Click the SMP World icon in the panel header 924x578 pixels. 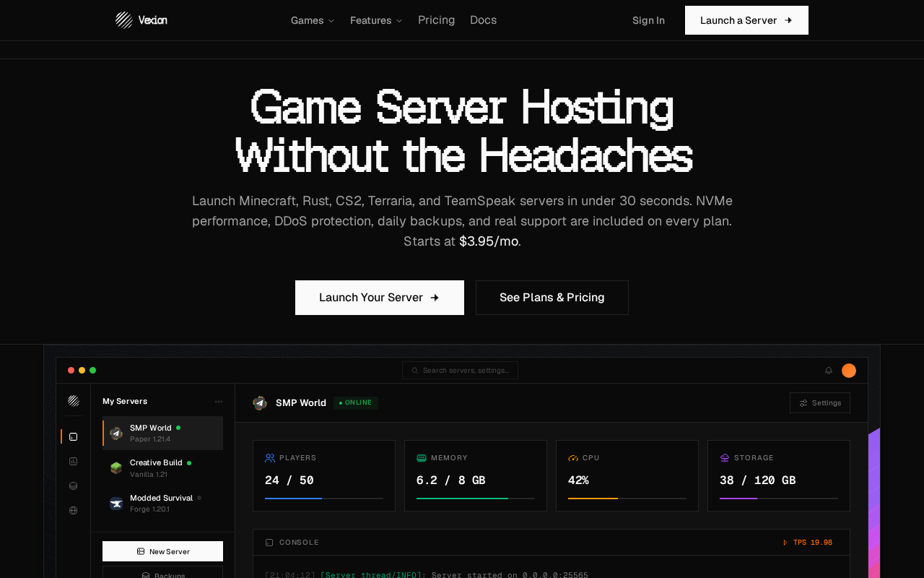pos(260,402)
